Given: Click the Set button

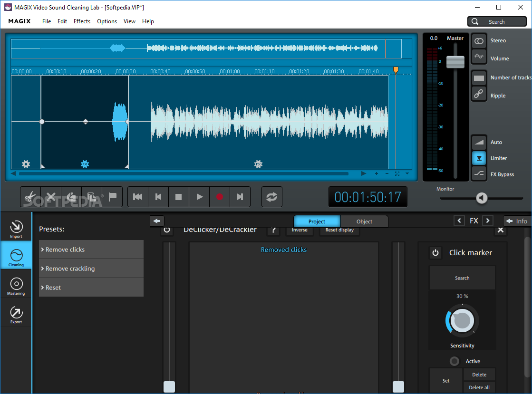Looking at the screenshot, I should [x=446, y=381].
